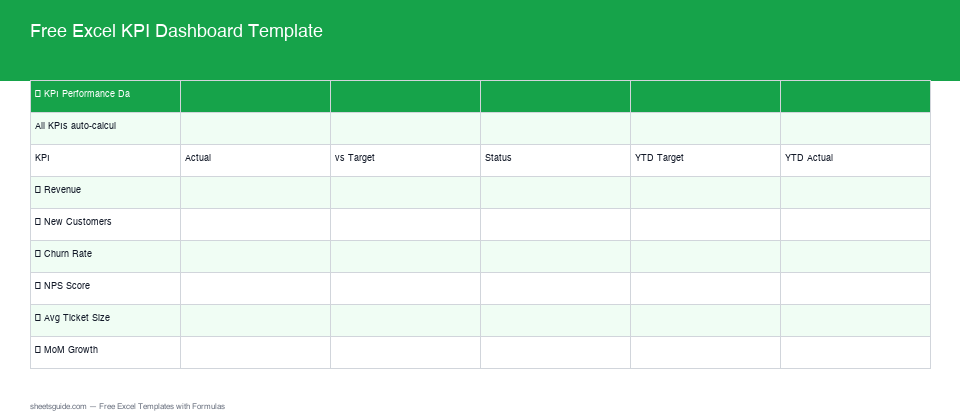Viewport: 960px width, 418px height.
Task: Click the small icon before NPS Score
Action: click(x=38, y=286)
